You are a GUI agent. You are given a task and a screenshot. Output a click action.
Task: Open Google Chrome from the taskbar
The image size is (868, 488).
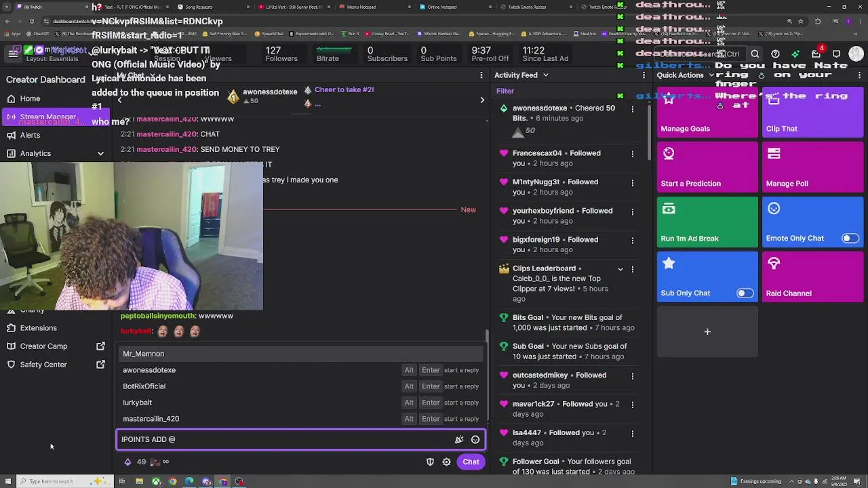tap(172, 482)
